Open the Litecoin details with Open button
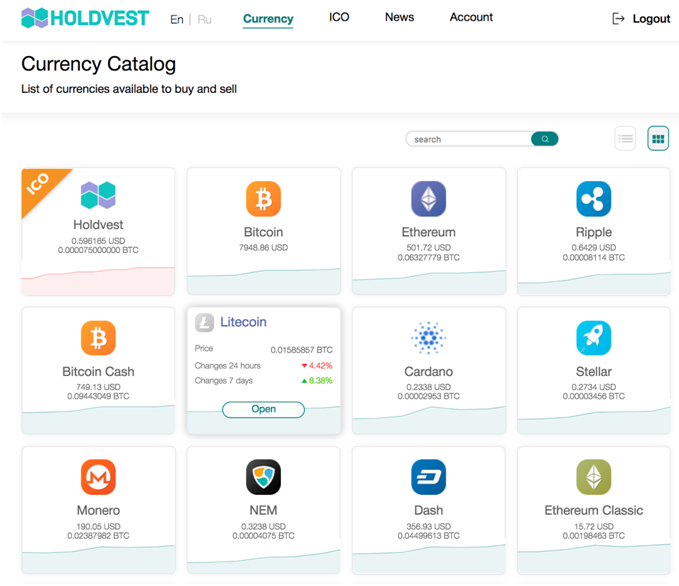679x586 pixels. (x=263, y=409)
